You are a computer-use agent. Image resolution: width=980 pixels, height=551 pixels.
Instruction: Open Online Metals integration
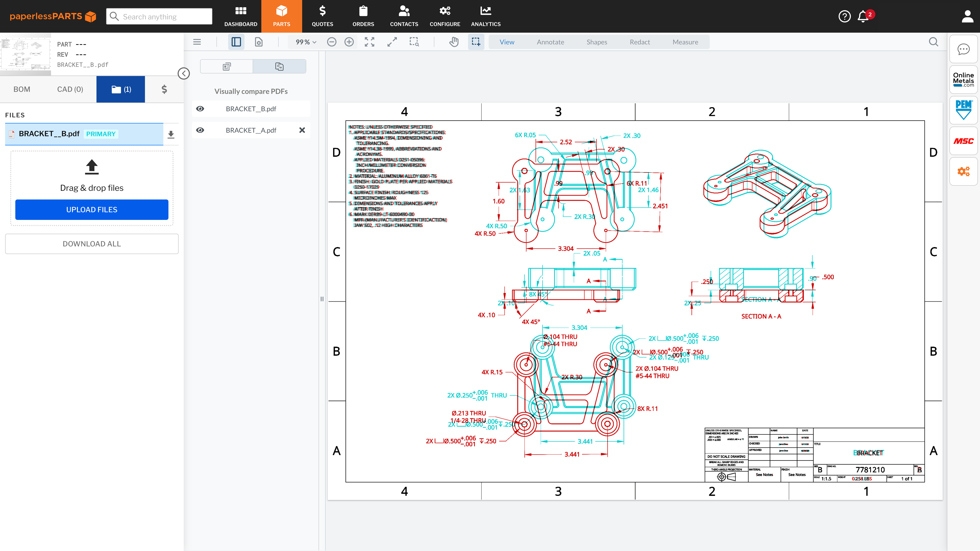963,80
